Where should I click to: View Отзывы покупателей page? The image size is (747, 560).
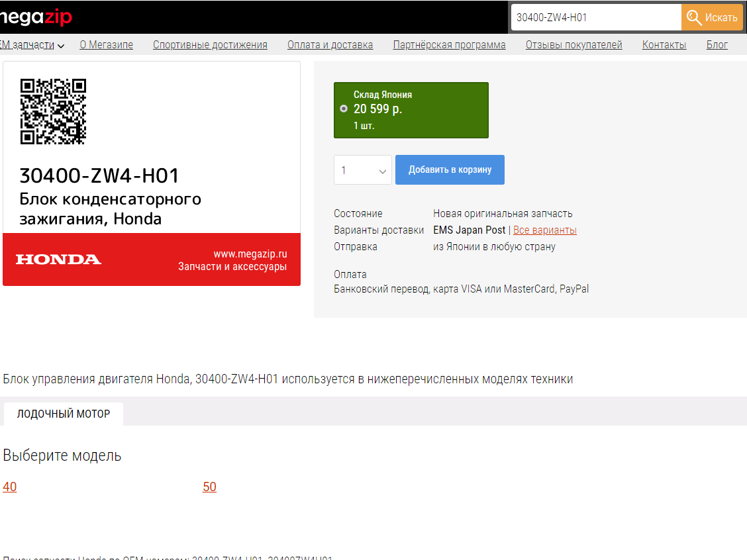point(573,45)
